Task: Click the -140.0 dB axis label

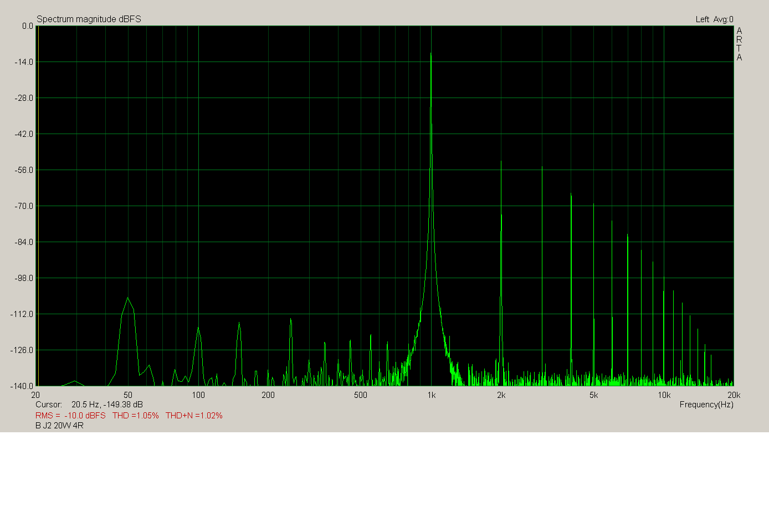Action: [22, 386]
